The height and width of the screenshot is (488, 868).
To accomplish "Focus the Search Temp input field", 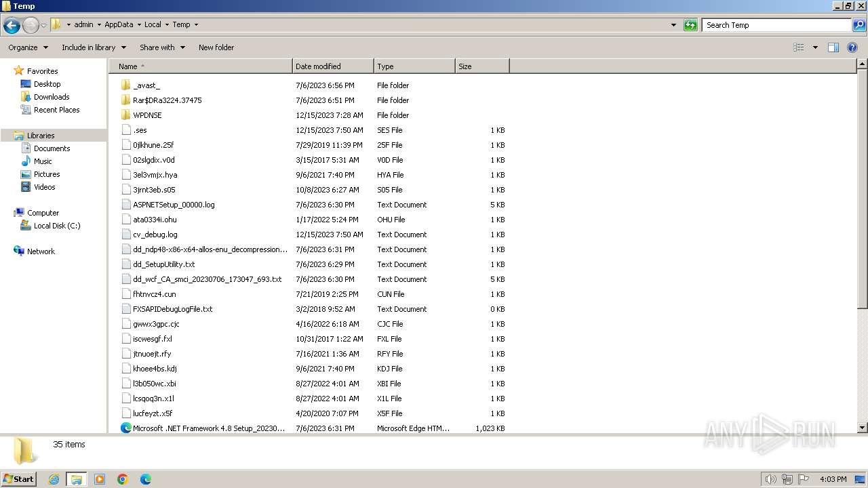I will pos(777,25).
